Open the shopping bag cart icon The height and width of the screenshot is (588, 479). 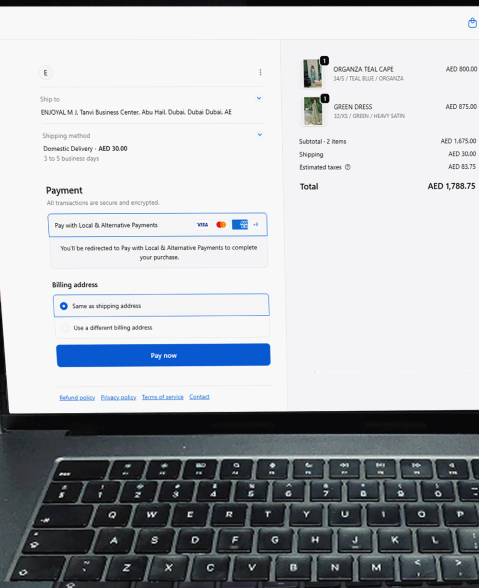point(472,23)
